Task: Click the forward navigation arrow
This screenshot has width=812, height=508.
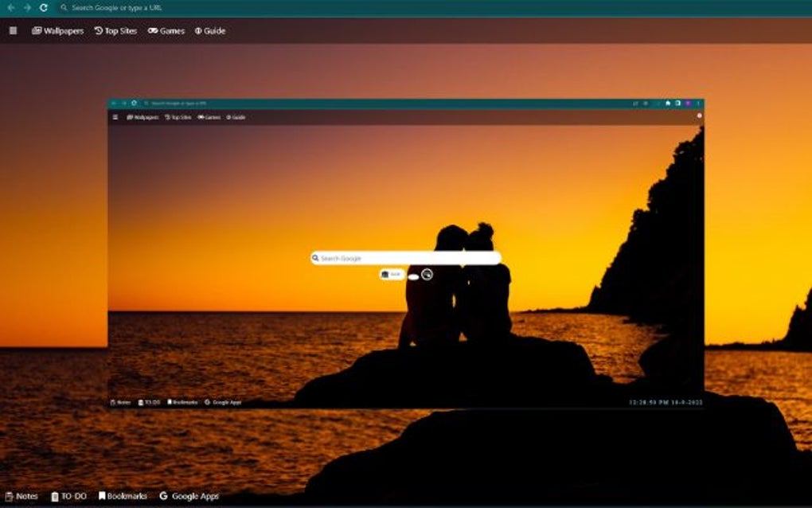Action: tap(29, 8)
